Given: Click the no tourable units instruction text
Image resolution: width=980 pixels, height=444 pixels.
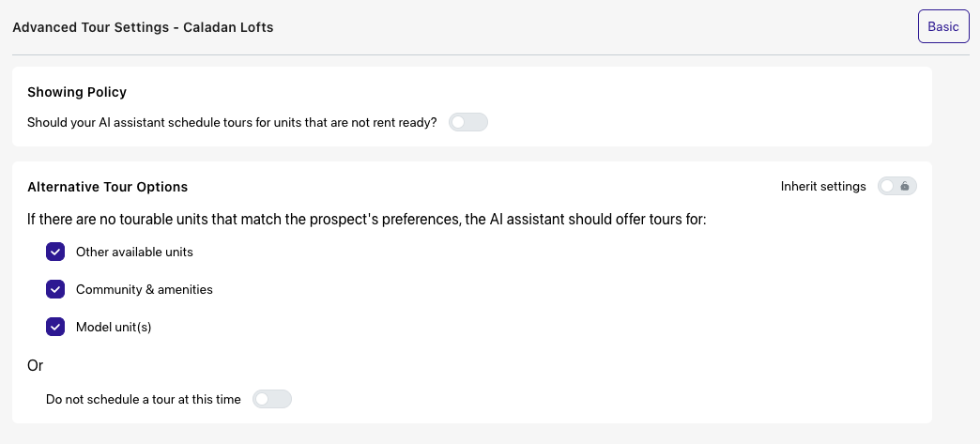Looking at the screenshot, I should click(x=367, y=220).
